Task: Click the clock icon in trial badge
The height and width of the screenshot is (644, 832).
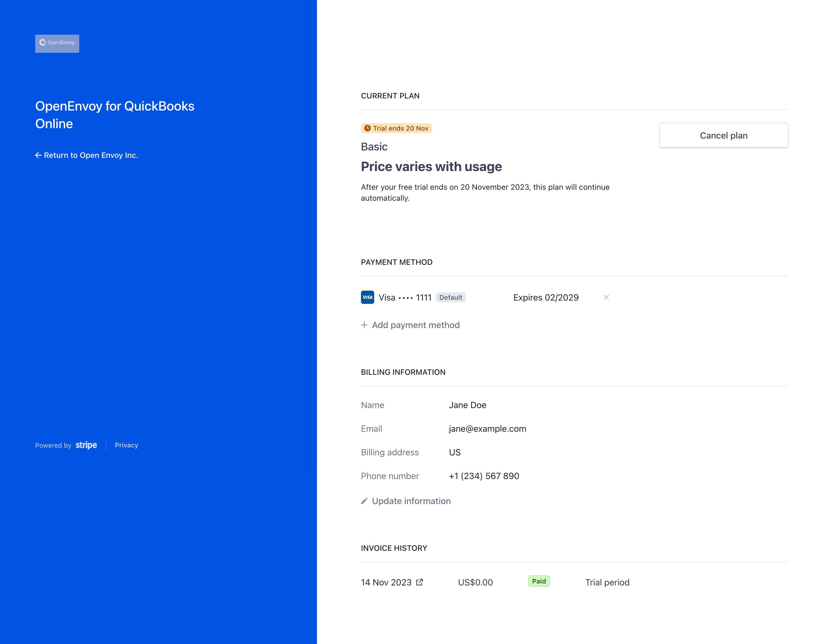Action: pyautogui.click(x=367, y=128)
